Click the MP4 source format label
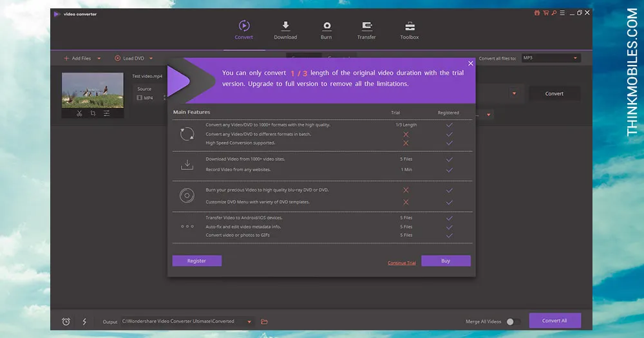This screenshot has width=644, height=338. [x=148, y=98]
